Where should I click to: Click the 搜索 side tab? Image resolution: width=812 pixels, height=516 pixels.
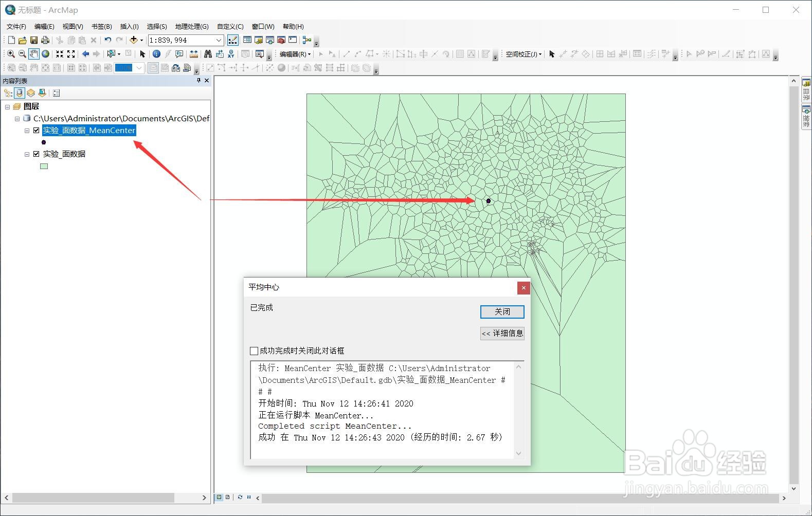point(806,117)
